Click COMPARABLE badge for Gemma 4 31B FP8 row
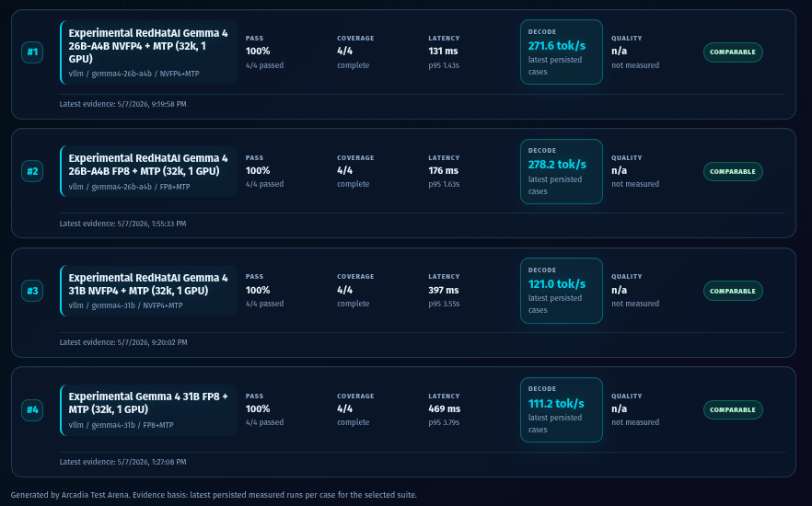The width and height of the screenshot is (812, 506). pos(733,409)
